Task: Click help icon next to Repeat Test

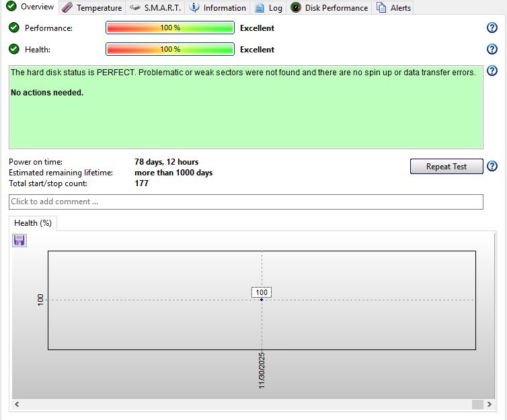Action: [492, 166]
